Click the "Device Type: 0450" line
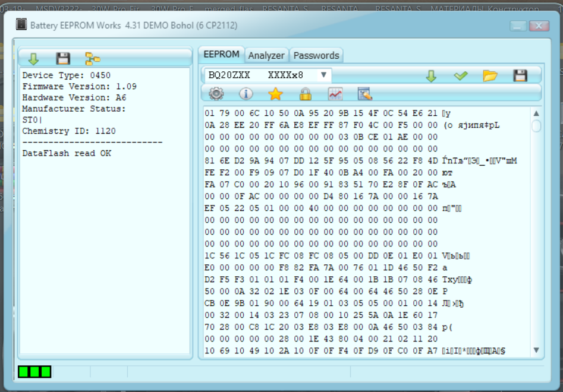This screenshot has height=392, width=563. point(67,75)
